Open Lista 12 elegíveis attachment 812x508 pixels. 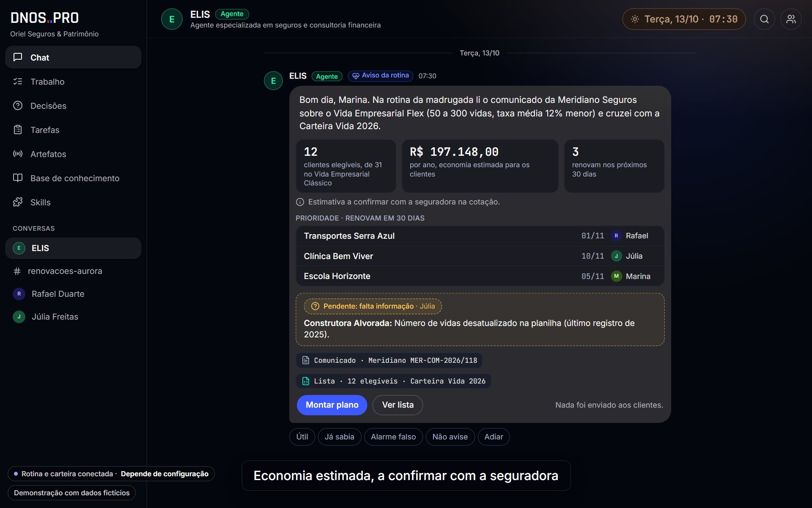[393, 381]
